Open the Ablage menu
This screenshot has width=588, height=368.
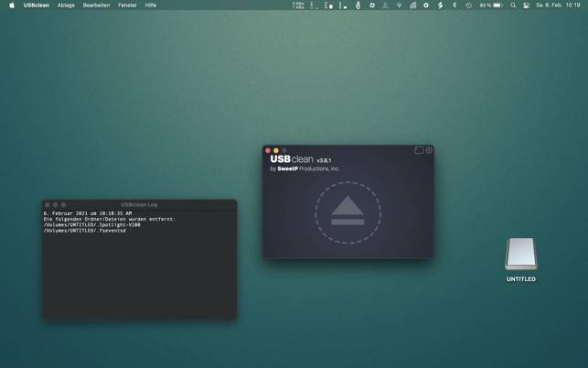[x=66, y=5]
